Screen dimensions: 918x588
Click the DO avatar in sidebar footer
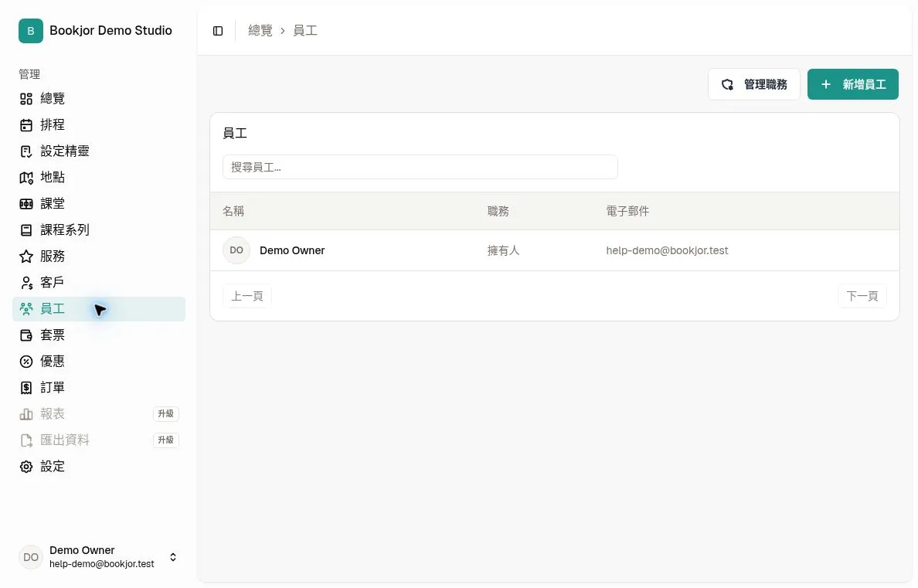[30, 557]
